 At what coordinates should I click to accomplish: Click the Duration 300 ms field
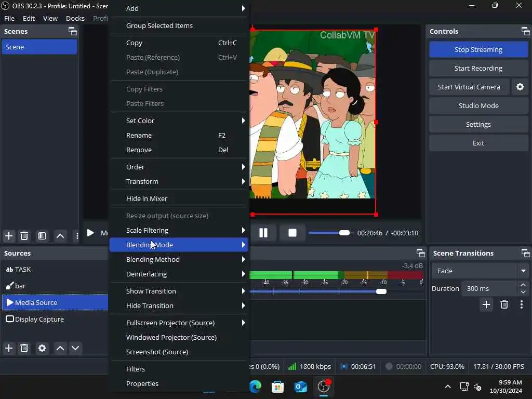[x=489, y=288]
